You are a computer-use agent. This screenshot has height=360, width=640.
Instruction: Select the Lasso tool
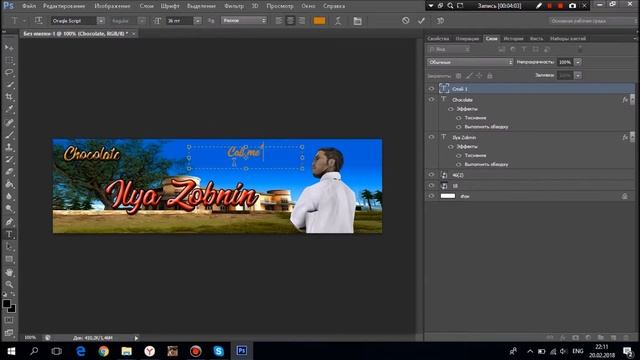click(9, 73)
